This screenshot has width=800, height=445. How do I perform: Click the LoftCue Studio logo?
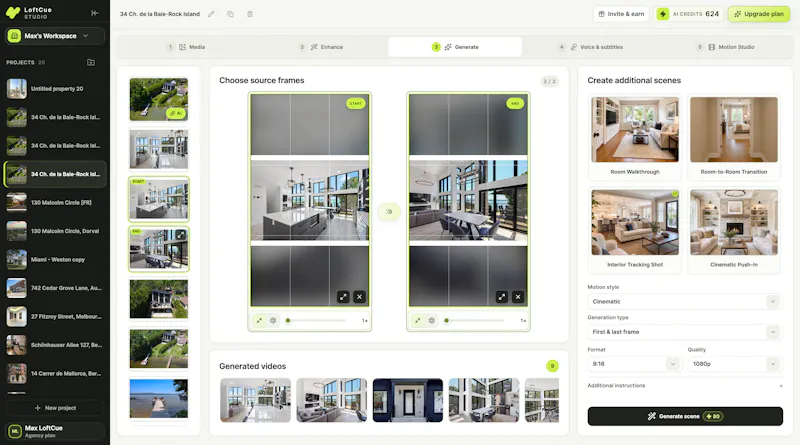click(x=29, y=13)
